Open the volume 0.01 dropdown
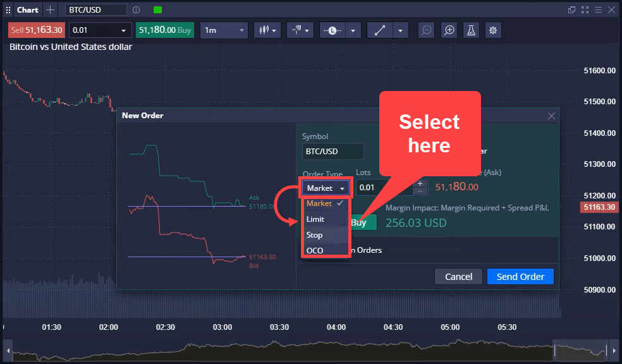Image resolution: width=622 pixels, height=364 pixels. [100, 30]
